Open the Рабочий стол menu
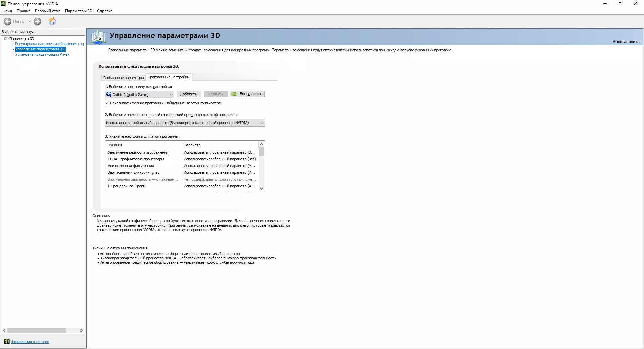This screenshot has width=644, height=349. [x=48, y=11]
